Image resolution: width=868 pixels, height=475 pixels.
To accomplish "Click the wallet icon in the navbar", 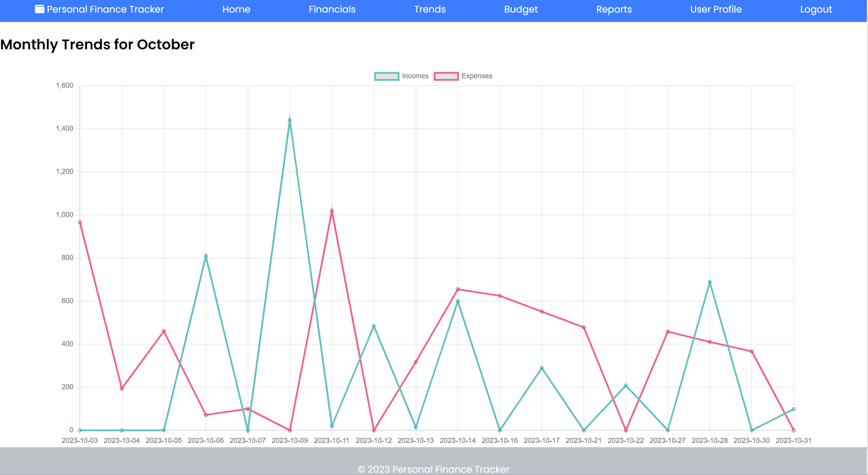I will click(40, 9).
